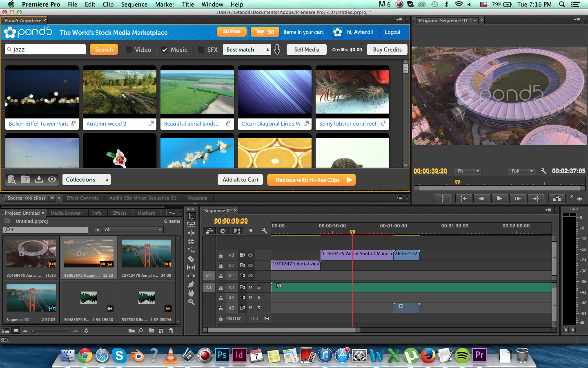This screenshot has width=588, height=368.
Task: Select the Pen tool in tools panel
Action: coord(191,284)
